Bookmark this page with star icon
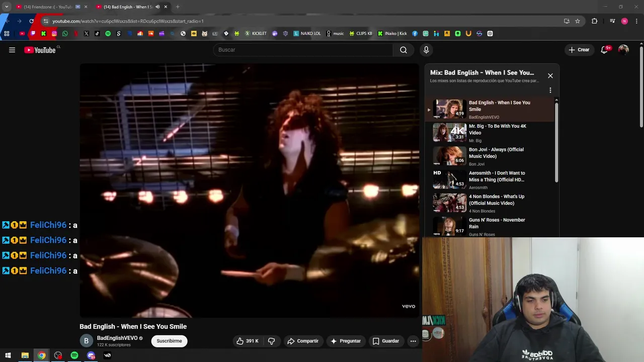The width and height of the screenshot is (644, 362). [578, 21]
